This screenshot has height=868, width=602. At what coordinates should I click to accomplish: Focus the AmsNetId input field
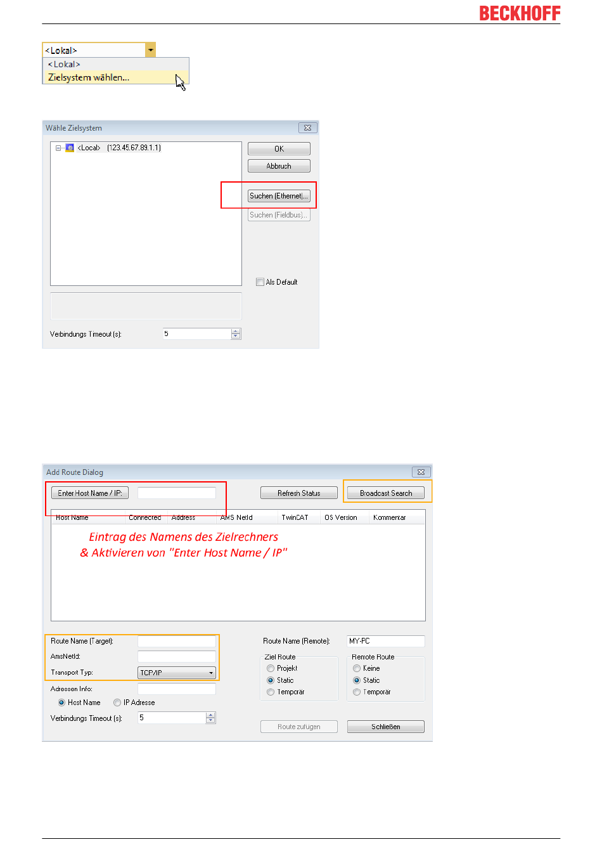(x=177, y=656)
